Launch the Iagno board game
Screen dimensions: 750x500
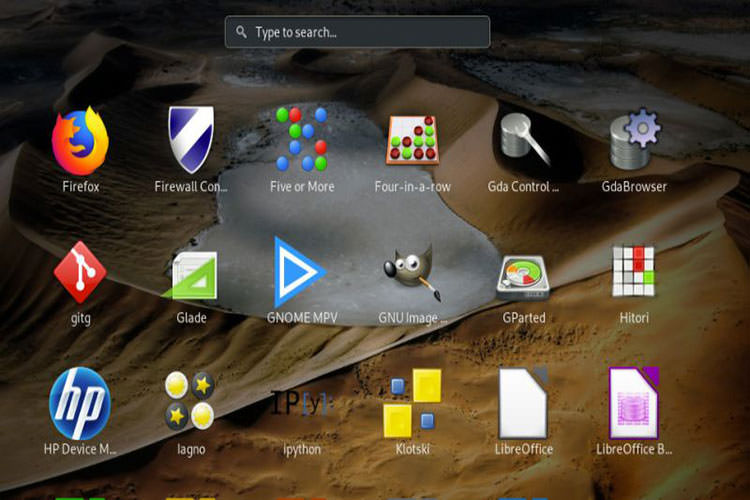[190, 402]
